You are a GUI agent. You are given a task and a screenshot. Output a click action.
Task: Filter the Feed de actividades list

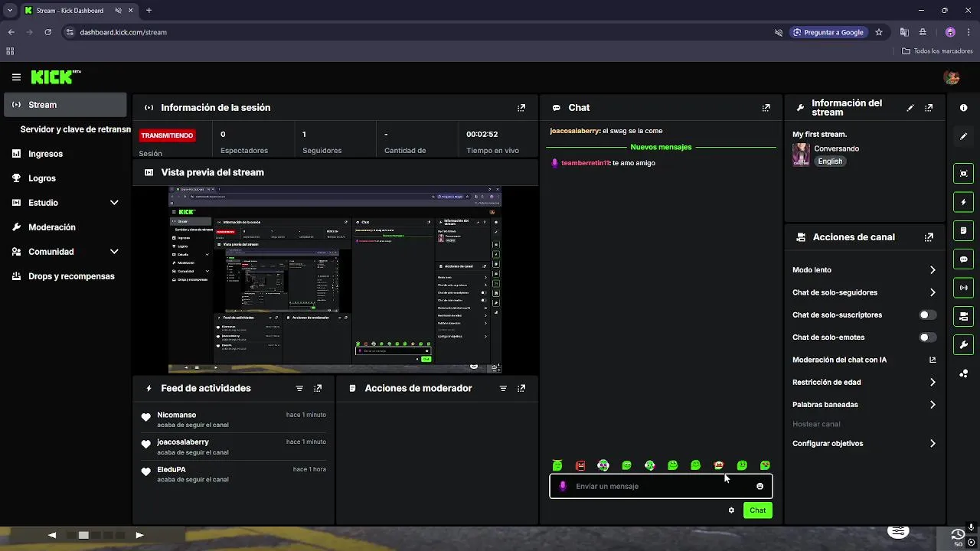coord(299,389)
